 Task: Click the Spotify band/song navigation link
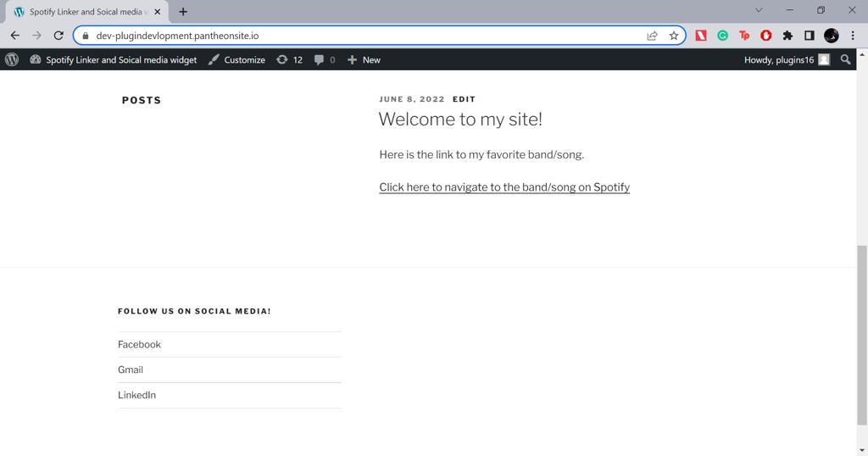(x=504, y=187)
